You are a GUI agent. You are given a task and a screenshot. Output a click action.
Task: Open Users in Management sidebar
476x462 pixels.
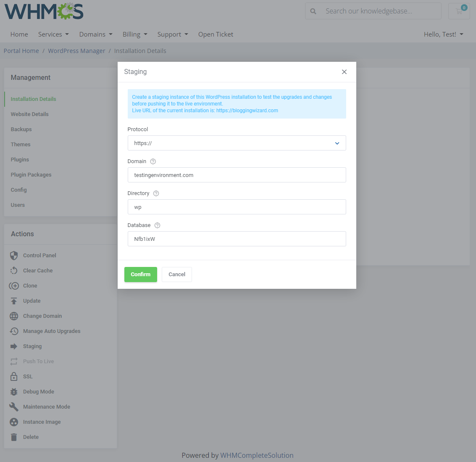(x=18, y=205)
